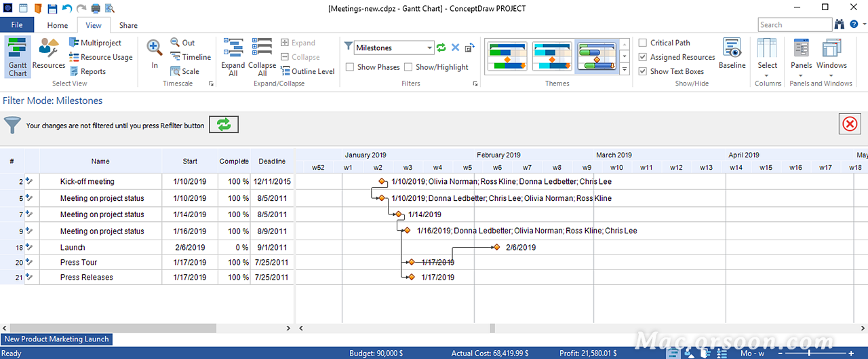
Task: Click the binoculars find icon
Action: (x=840, y=24)
